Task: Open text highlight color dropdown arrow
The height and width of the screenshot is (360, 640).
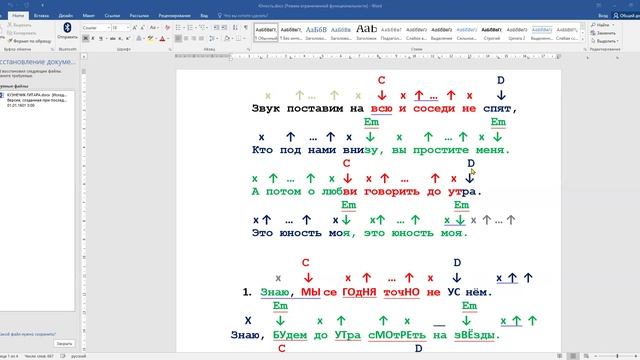Action: 156,38
